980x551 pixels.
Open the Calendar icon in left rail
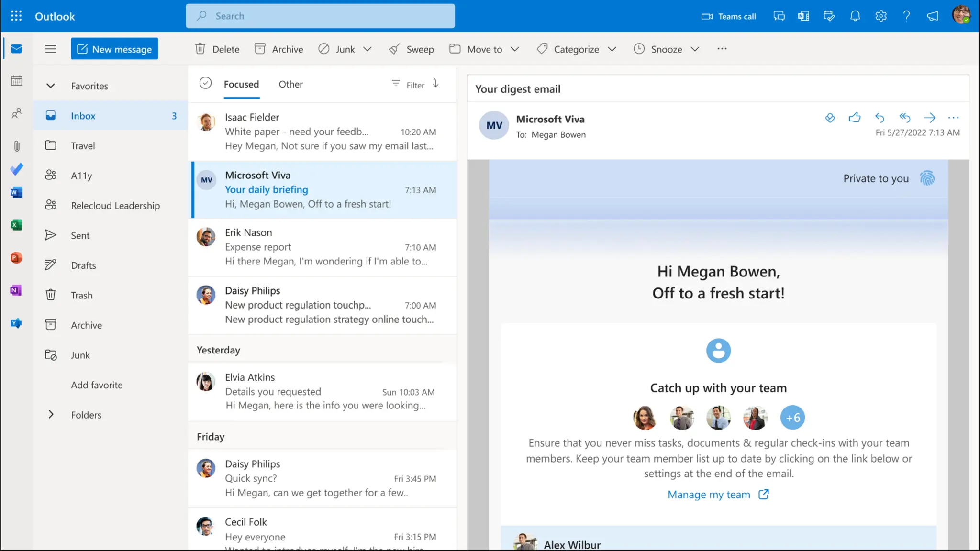pos(17,81)
